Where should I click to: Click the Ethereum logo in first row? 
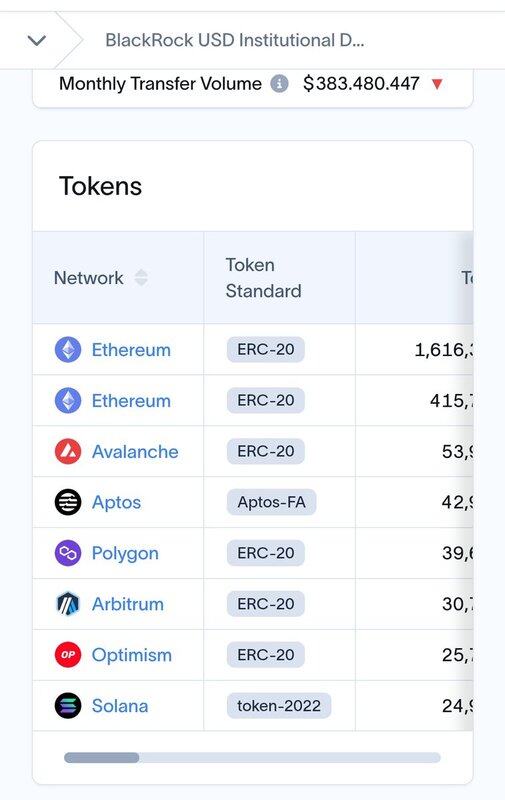point(68,349)
